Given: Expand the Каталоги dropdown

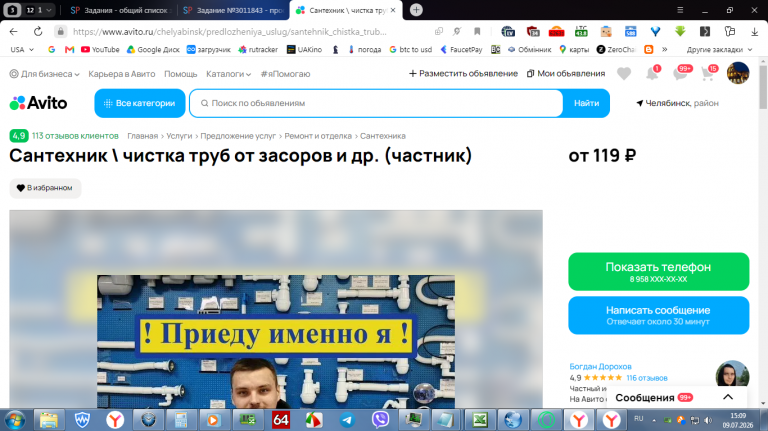Looking at the screenshot, I should (x=229, y=74).
